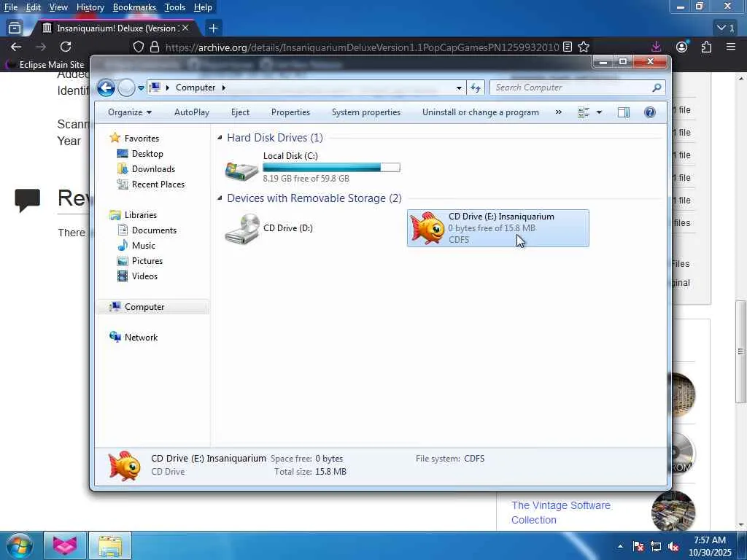This screenshot has width=747, height=560.
Task: Click Eject in the Explorer toolbar
Action: [240, 112]
